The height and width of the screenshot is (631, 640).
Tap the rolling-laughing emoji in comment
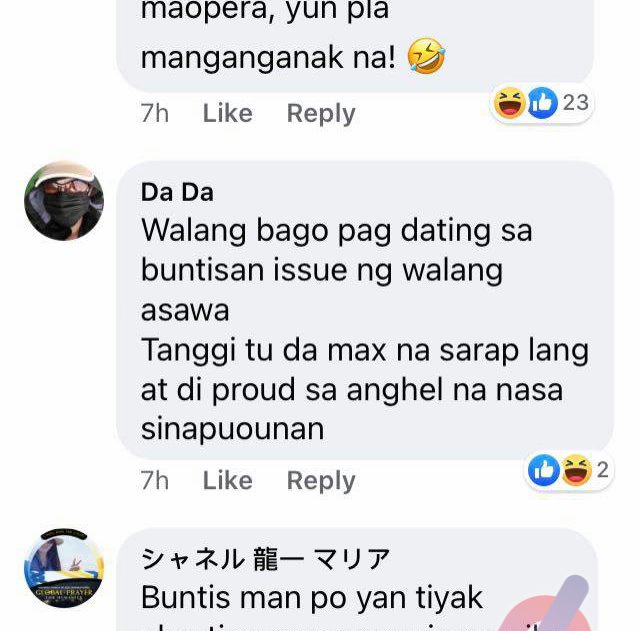[426, 56]
